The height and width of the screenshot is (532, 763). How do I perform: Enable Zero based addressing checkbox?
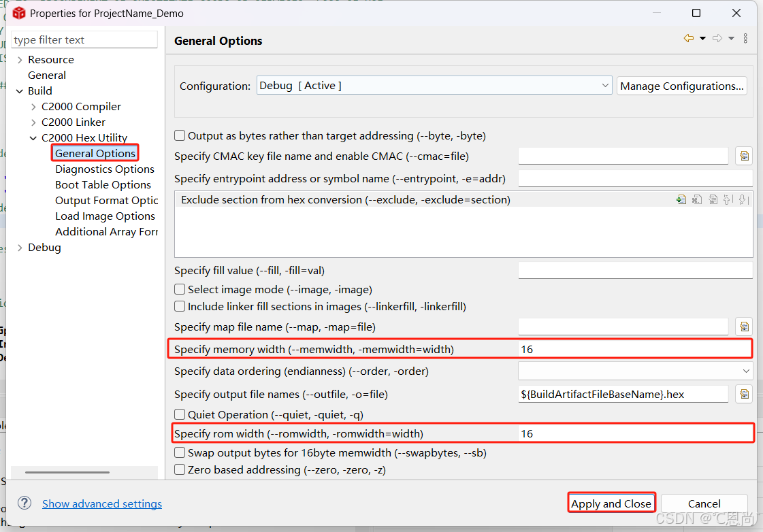click(180, 470)
